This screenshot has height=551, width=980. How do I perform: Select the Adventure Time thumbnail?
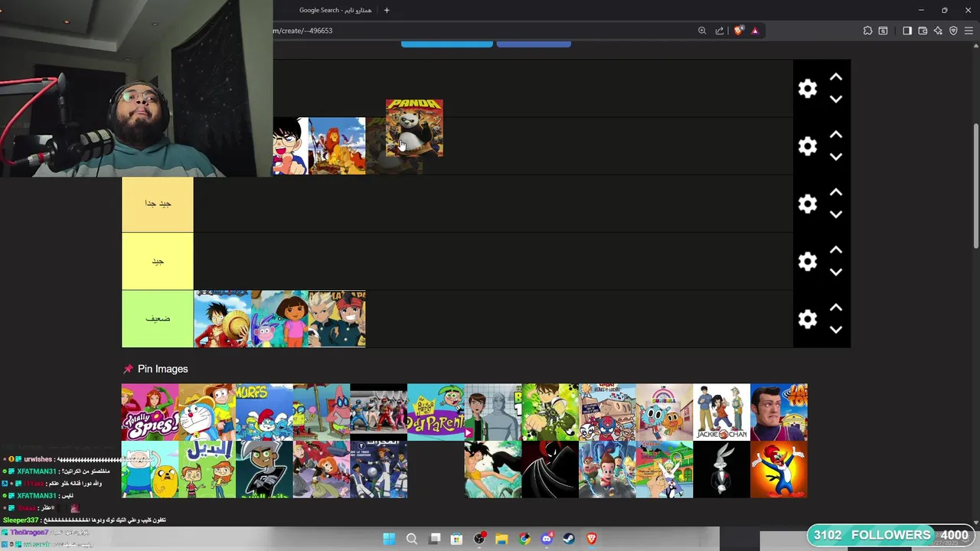[x=150, y=469]
